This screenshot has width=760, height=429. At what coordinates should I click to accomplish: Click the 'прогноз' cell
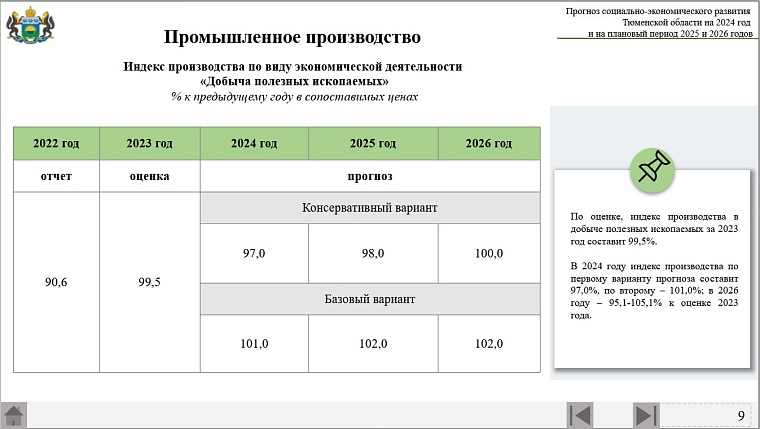[x=370, y=176]
